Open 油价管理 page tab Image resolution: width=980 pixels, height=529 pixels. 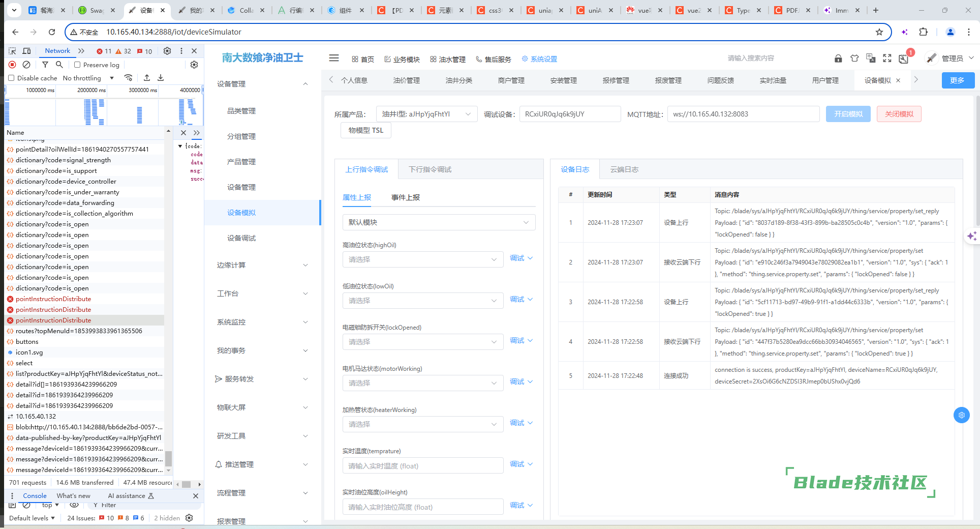[x=407, y=80]
